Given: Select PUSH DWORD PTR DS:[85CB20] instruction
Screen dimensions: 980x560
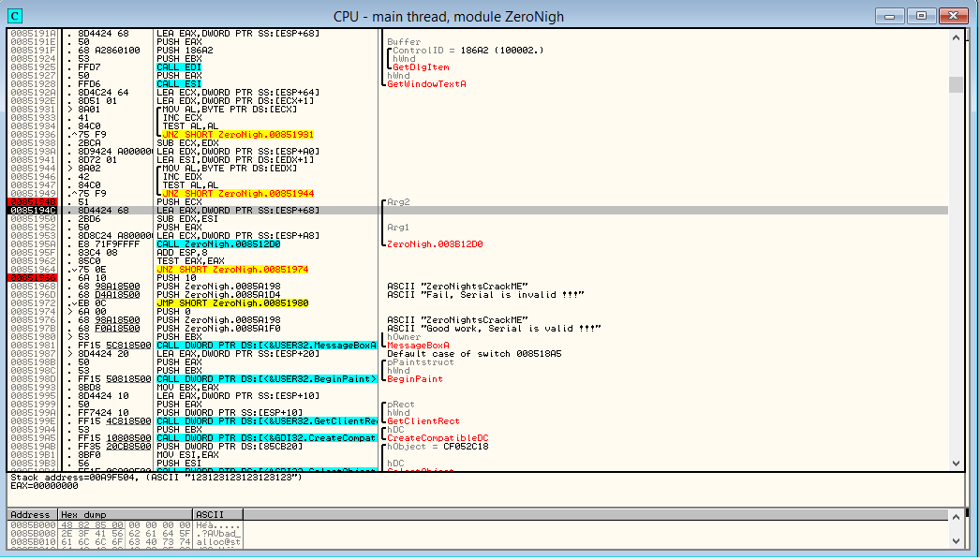Looking at the screenshot, I should pyautogui.click(x=230, y=447).
